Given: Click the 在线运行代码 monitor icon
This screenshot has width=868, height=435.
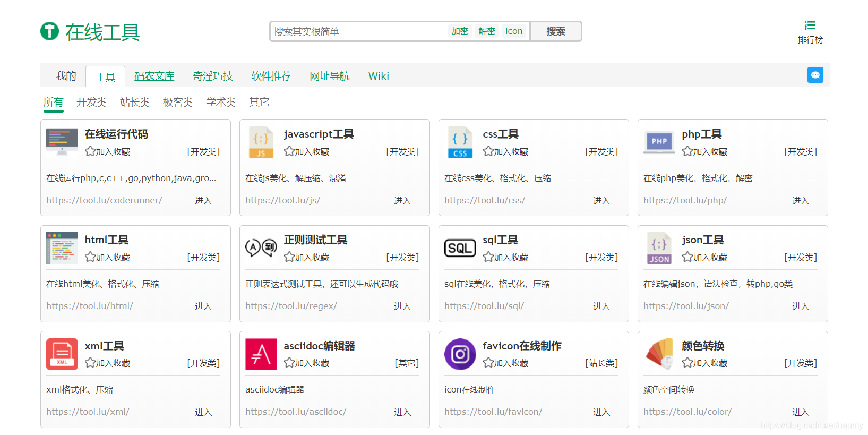Looking at the screenshot, I should [62, 142].
